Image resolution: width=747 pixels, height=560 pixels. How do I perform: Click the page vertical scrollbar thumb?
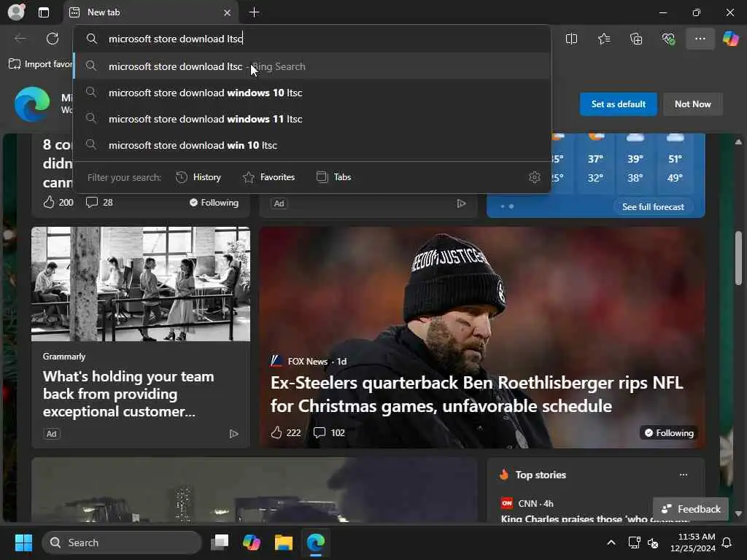[738, 257]
